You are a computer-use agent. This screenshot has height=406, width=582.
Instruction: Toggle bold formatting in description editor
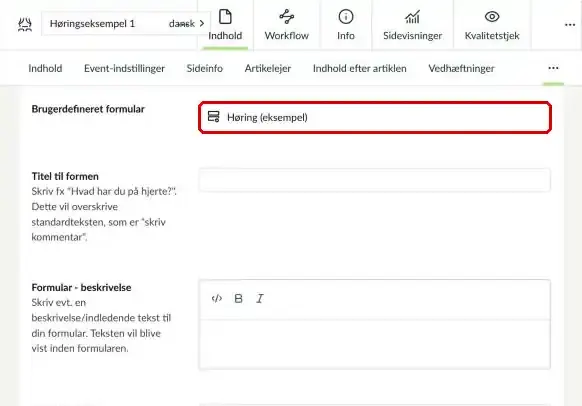pos(239,298)
